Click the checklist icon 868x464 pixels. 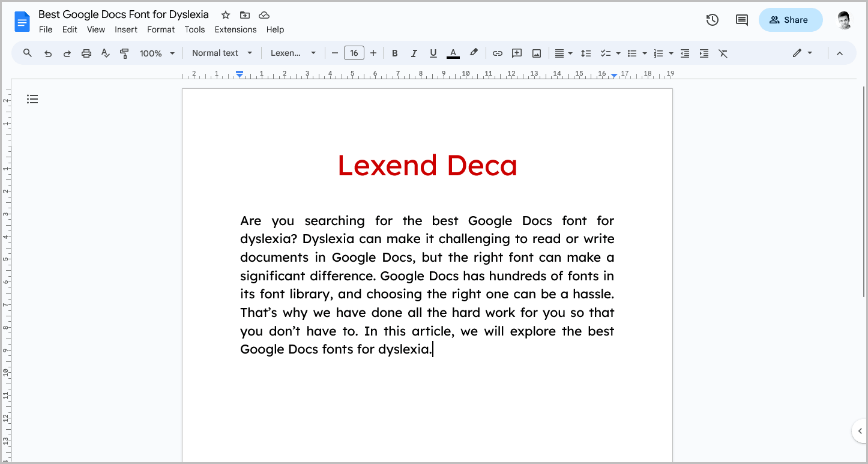(x=606, y=53)
